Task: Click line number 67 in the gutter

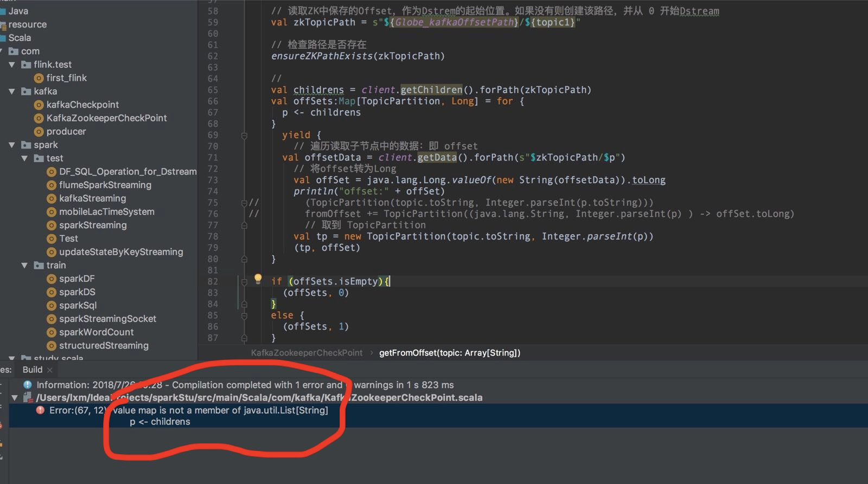Action: tap(213, 113)
